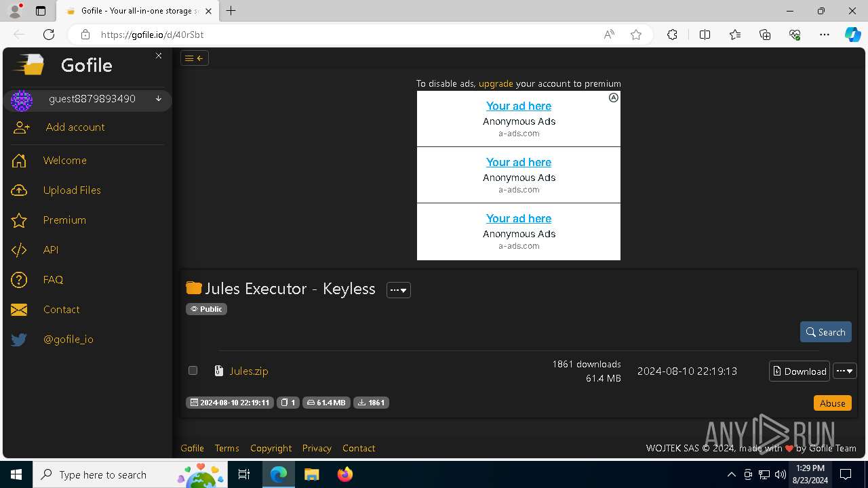Open the @gofile_io Twitter link
The height and width of the screenshot is (488, 868).
point(68,340)
